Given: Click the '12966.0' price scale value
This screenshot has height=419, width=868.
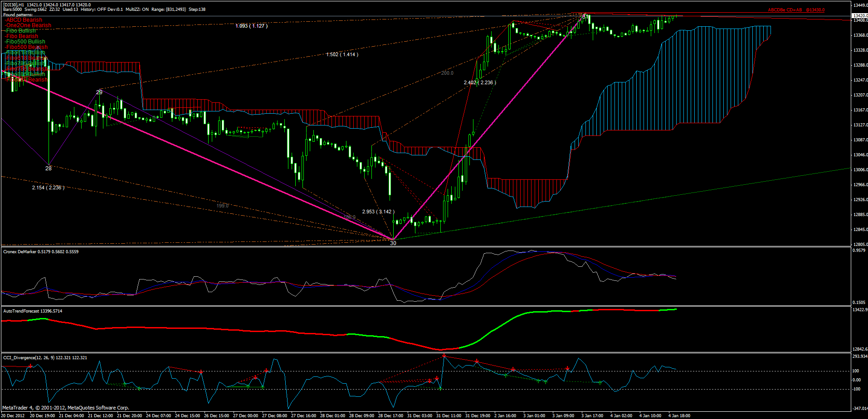Looking at the screenshot, I should coord(860,185).
